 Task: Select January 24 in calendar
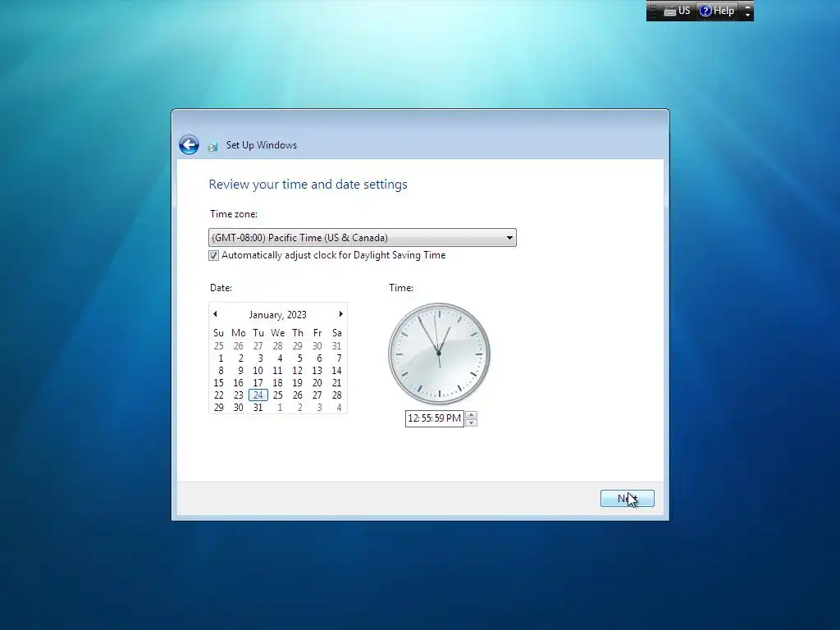[x=258, y=395]
